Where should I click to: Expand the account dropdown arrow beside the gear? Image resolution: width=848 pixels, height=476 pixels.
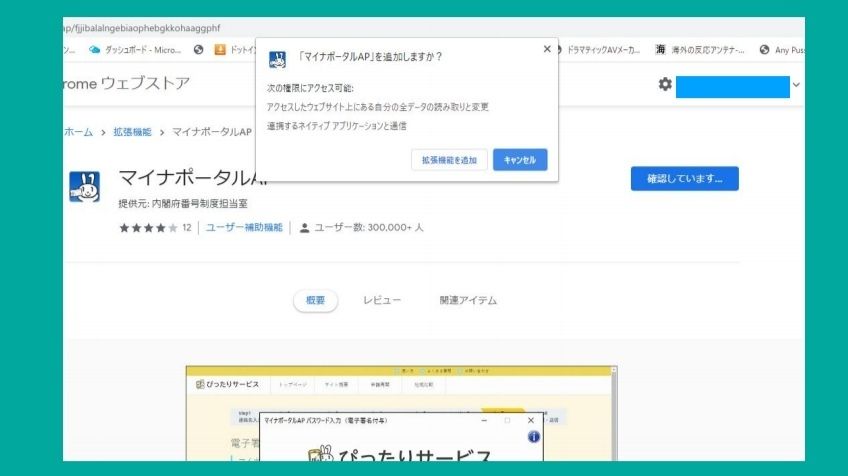pos(796,86)
